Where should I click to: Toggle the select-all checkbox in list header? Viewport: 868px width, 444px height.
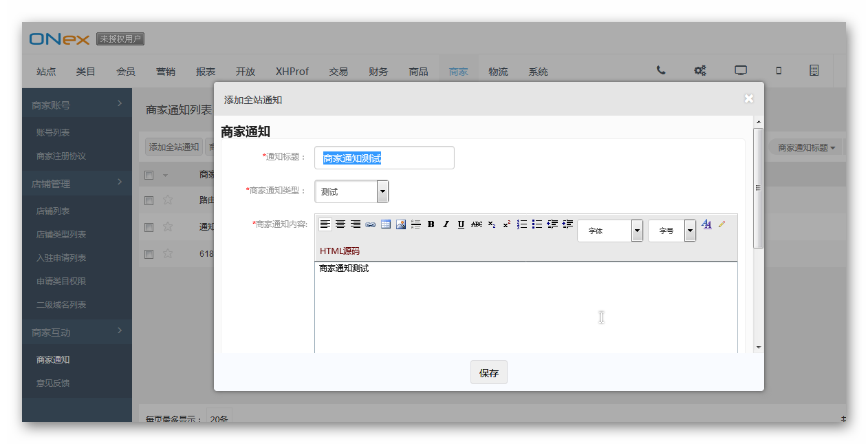pyautogui.click(x=149, y=175)
